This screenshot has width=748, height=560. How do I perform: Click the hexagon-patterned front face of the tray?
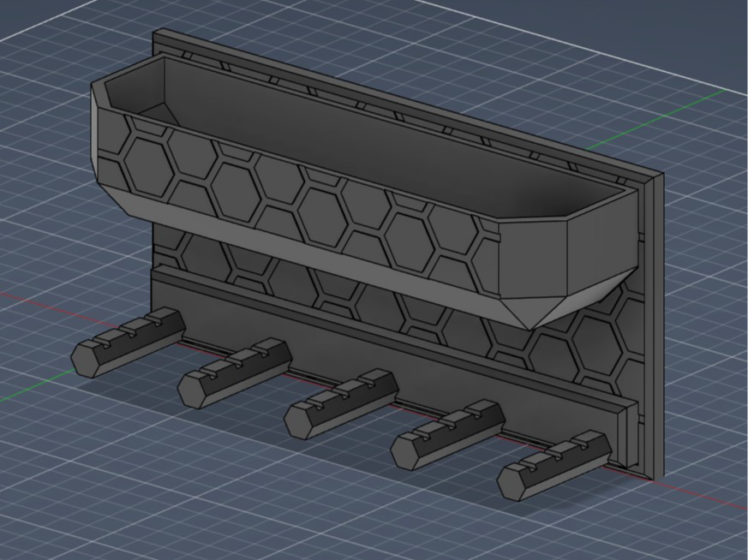click(x=301, y=205)
